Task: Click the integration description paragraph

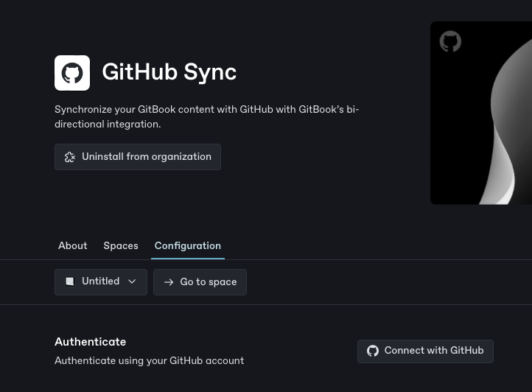Action: pyautogui.click(x=207, y=116)
